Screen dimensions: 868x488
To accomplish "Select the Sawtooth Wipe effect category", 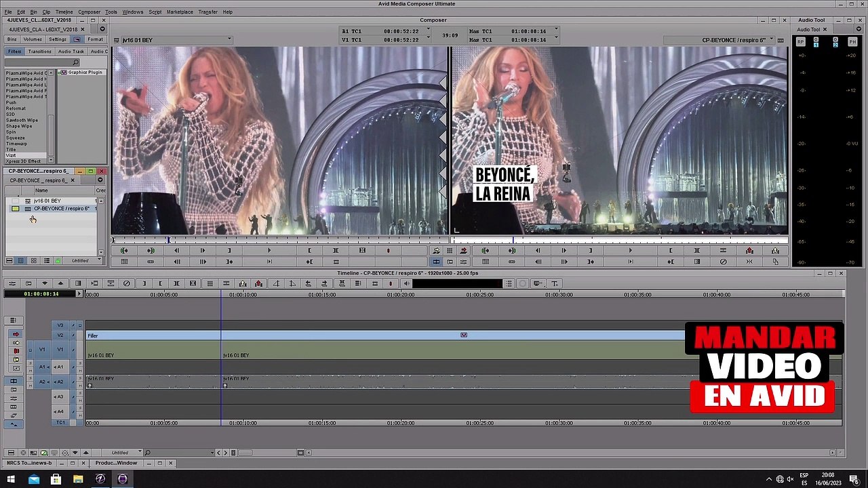I will [22, 120].
